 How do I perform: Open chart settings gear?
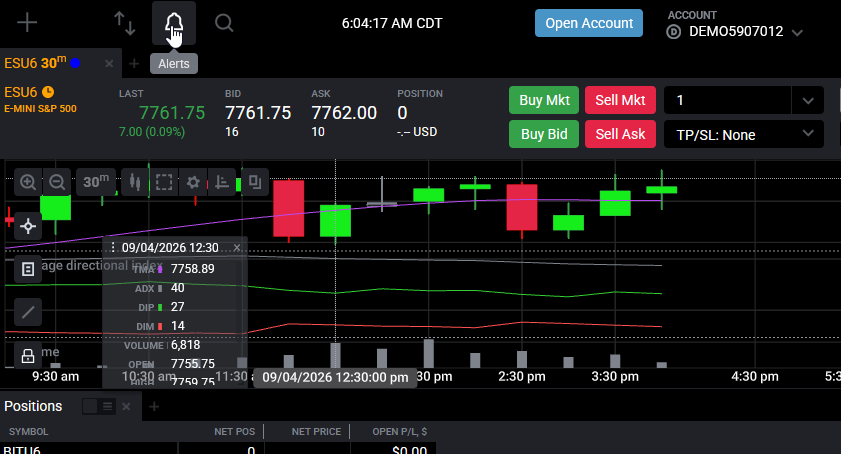(193, 182)
